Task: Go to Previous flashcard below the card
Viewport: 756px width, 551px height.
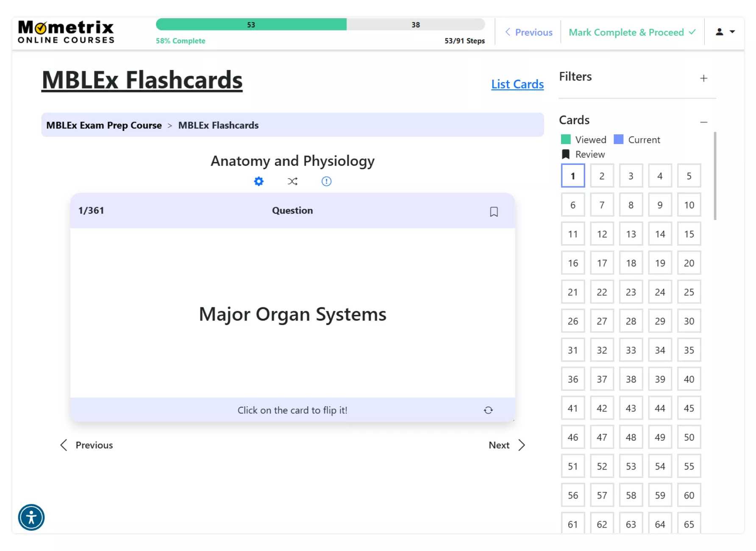Action: coord(87,445)
